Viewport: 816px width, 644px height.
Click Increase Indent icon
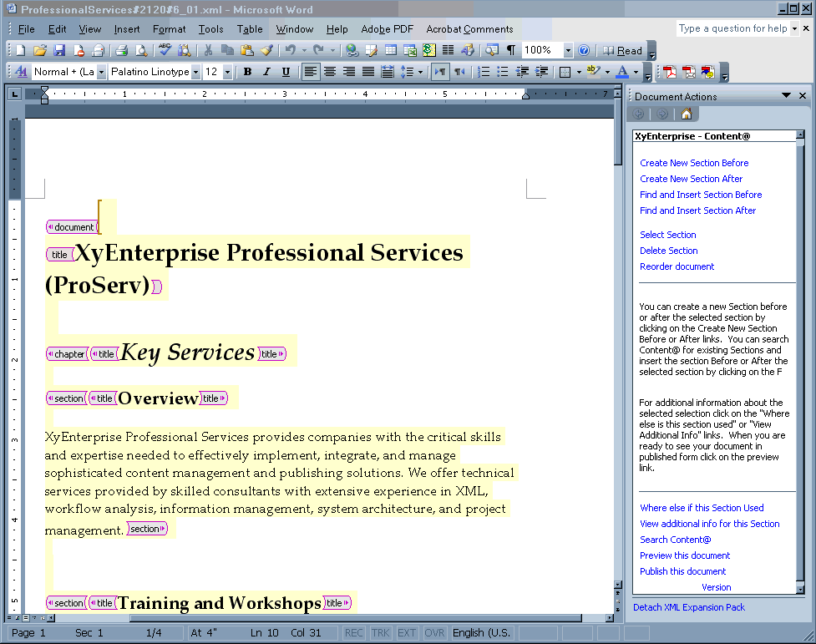541,72
